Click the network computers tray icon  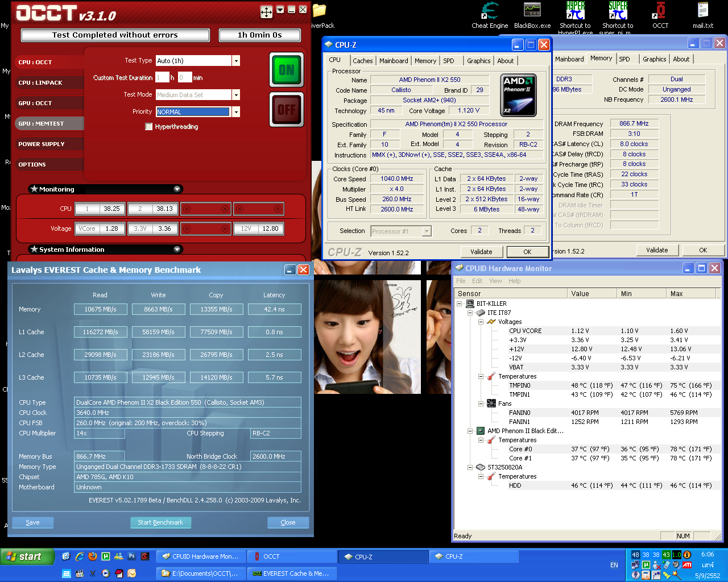coord(635,565)
